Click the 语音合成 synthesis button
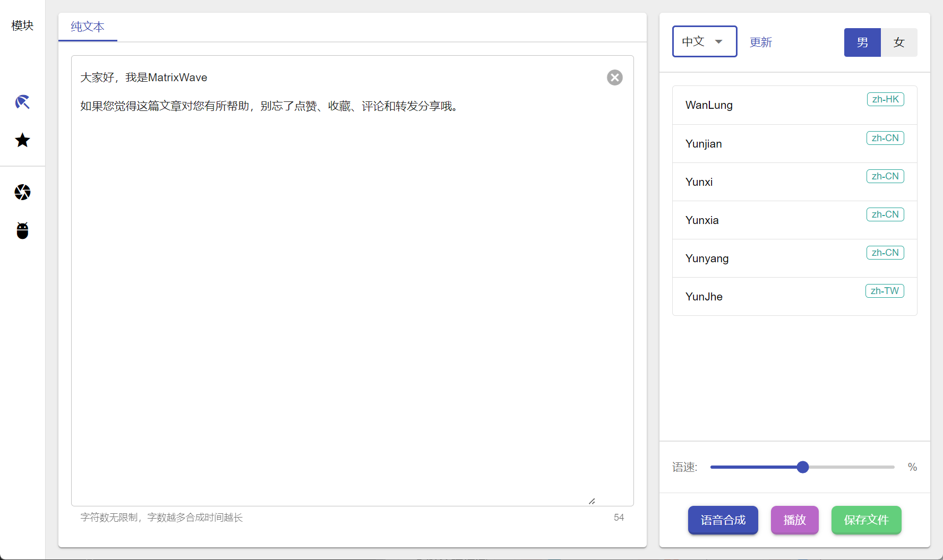Viewport: 943px width, 560px height. pyautogui.click(x=723, y=520)
